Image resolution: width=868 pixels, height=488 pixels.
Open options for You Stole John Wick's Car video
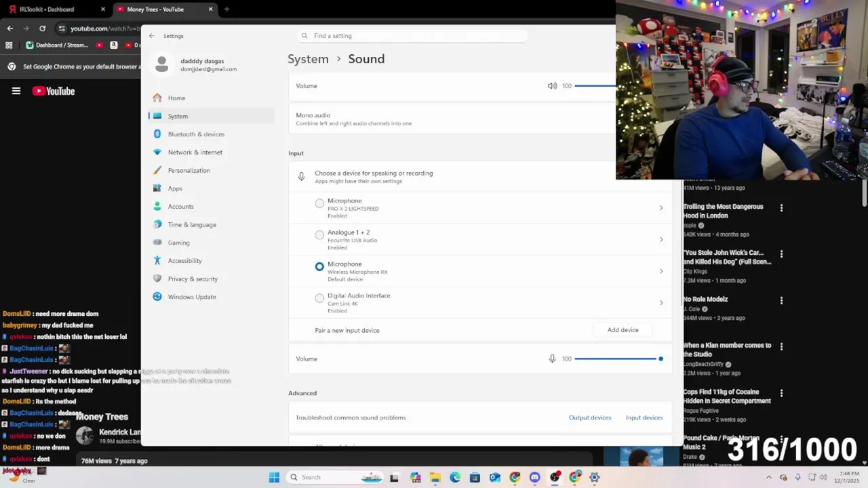(781, 254)
